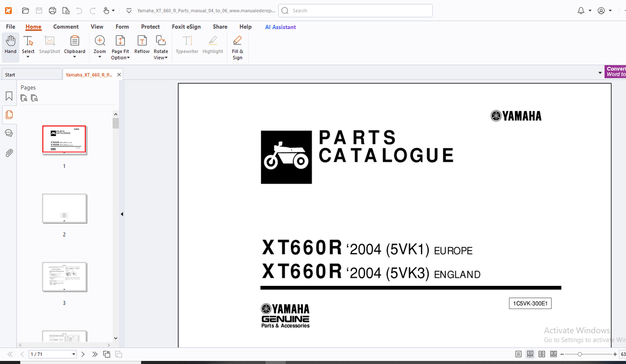Open the Bookmarks panel

pyautogui.click(x=9, y=96)
